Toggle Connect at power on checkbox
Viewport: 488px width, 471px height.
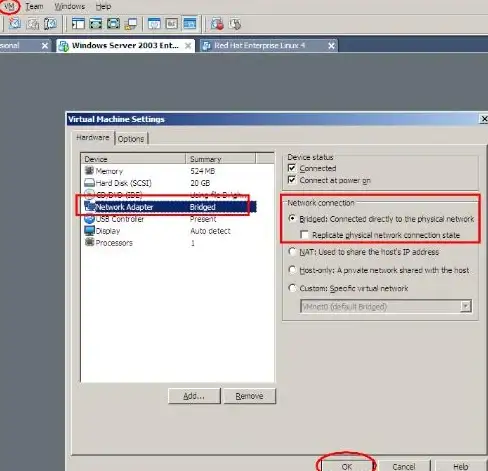[x=292, y=180]
